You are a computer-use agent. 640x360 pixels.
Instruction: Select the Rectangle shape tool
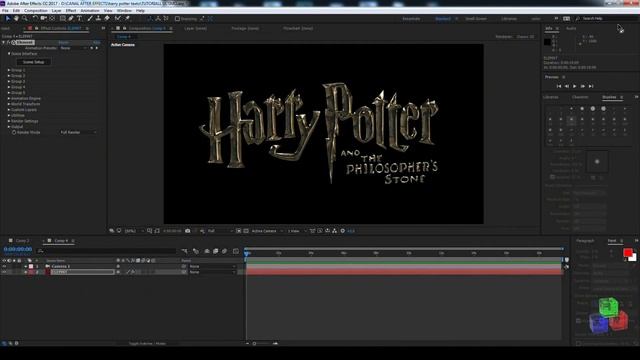click(x=62, y=18)
